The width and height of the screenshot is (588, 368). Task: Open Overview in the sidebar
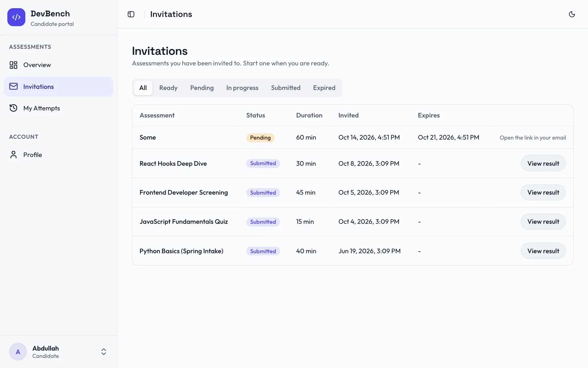point(59,65)
